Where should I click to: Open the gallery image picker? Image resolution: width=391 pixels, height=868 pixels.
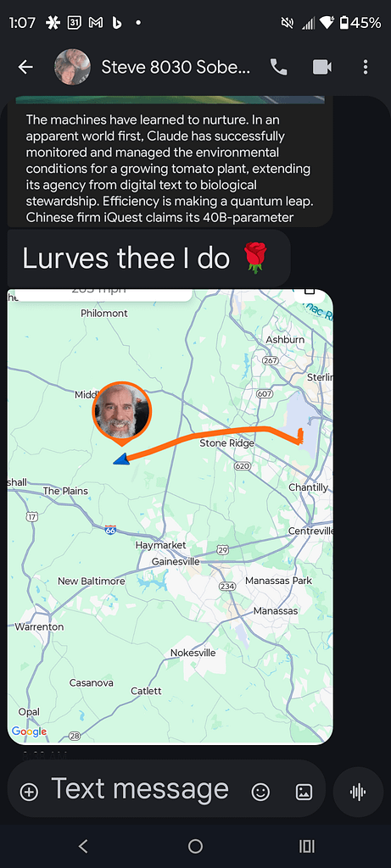click(x=304, y=792)
